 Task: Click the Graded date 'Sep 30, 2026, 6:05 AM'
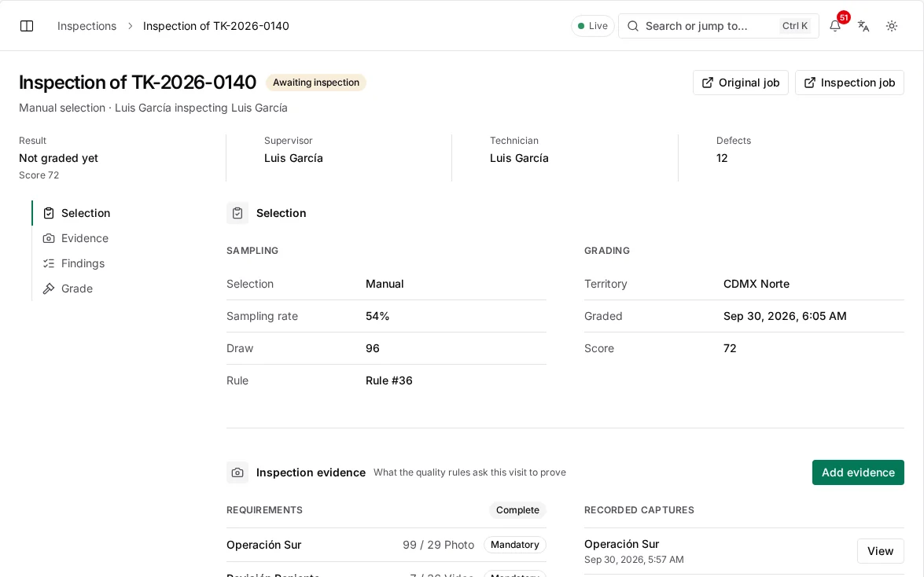[x=785, y=316]
